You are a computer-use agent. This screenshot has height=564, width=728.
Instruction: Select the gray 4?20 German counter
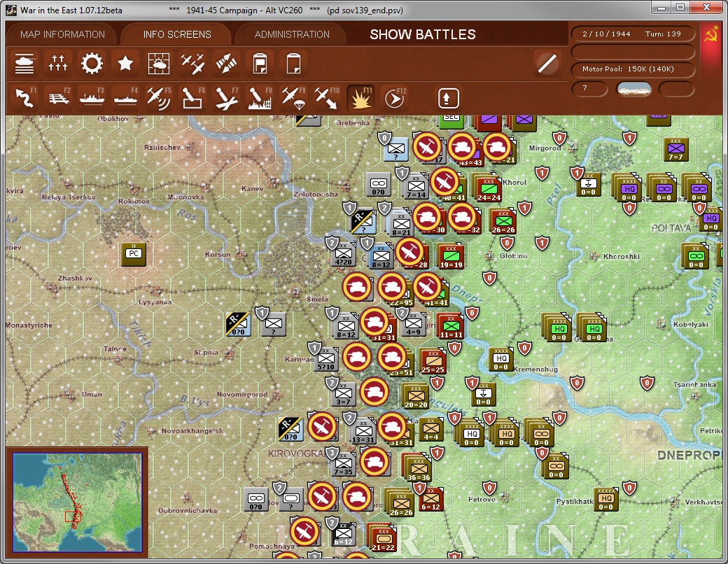[344, 254]
